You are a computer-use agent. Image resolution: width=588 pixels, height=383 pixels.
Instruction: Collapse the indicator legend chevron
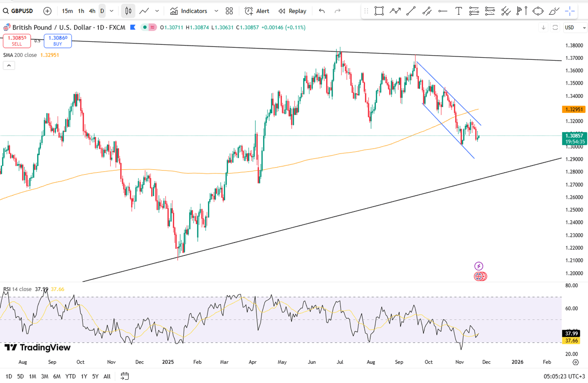pyautogui.click(x=9, y=65)
